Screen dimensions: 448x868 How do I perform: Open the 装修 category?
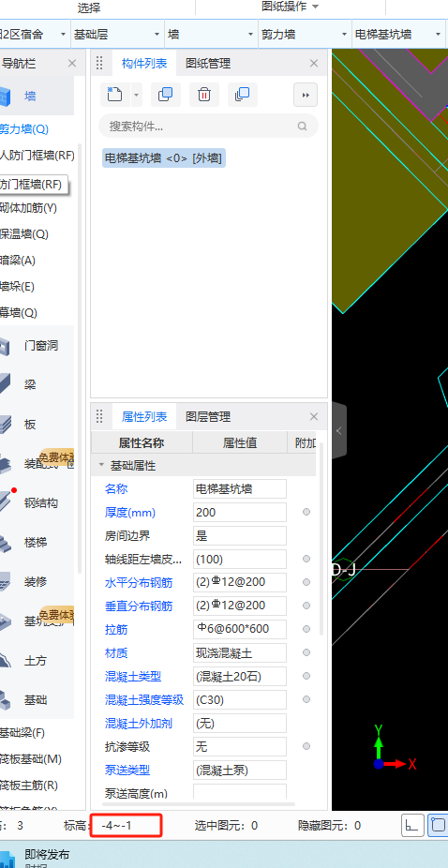[x=37, y=582]
